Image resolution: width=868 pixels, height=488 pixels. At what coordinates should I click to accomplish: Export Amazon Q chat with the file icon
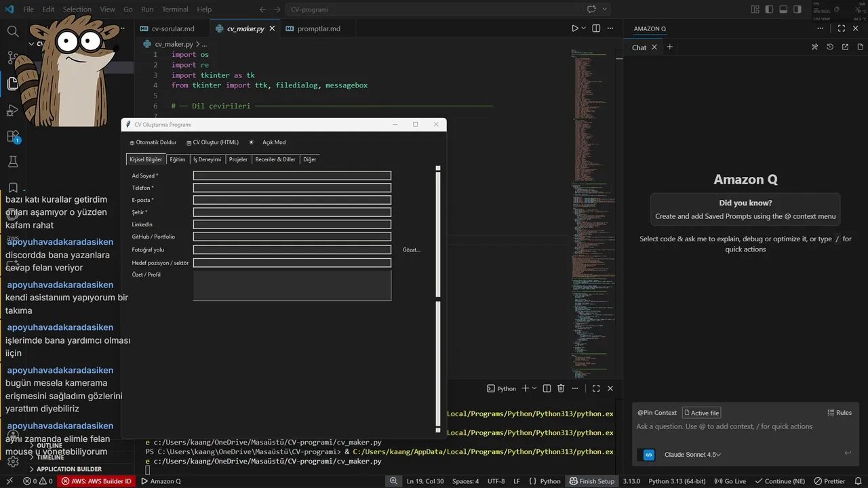pyautogui.click(x=860, y=47)
